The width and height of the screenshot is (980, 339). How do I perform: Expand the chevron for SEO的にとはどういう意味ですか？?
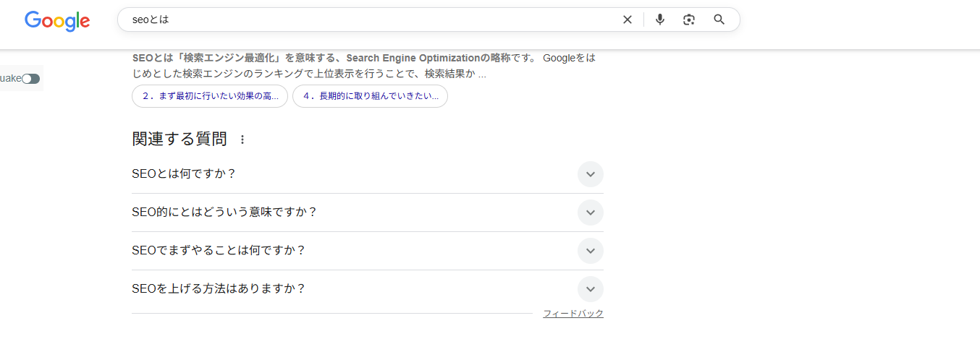590,213
